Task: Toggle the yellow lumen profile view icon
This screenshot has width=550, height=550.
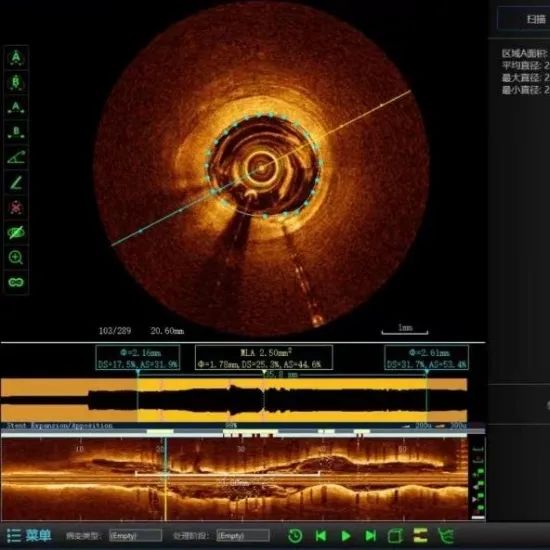Action: click(x=420, y=536)
